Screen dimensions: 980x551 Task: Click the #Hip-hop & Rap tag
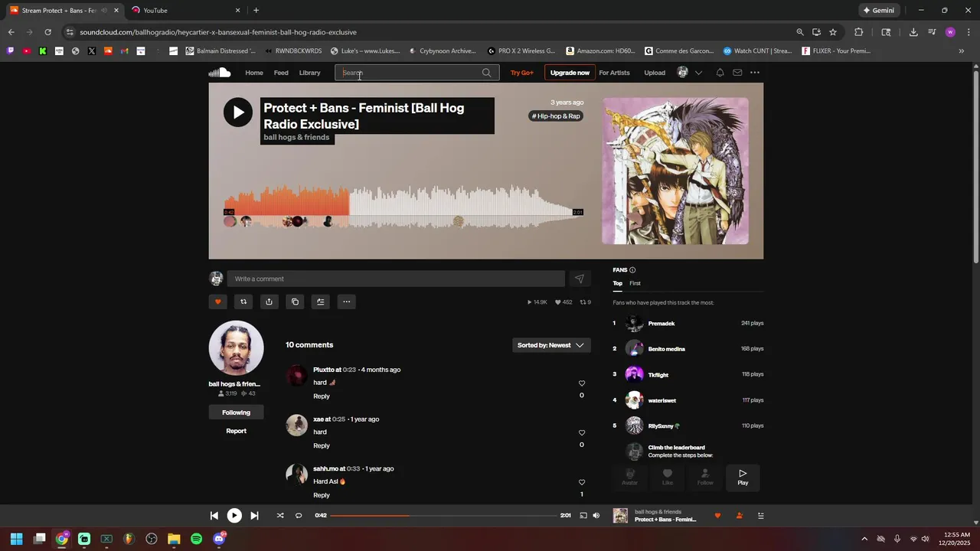point(557,116)
